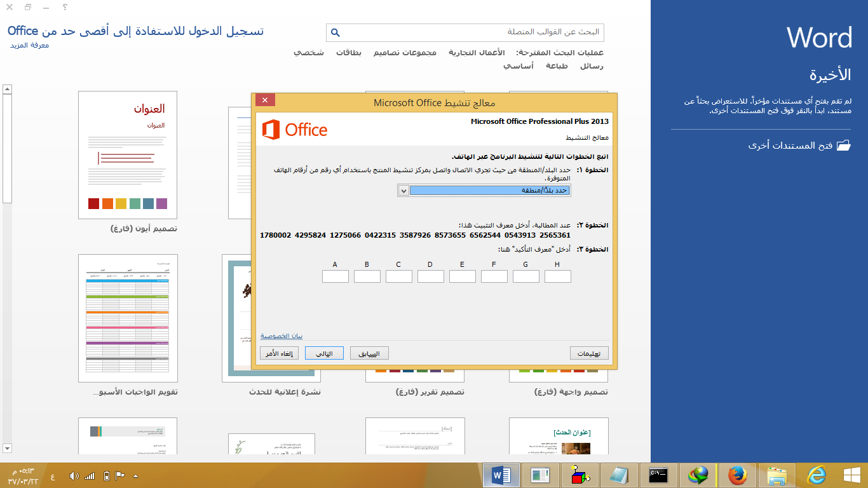Click the Learn more link (معرفة المزيد)
The height and width of the screenshot is (488, 868).
[x=29, y=46]
